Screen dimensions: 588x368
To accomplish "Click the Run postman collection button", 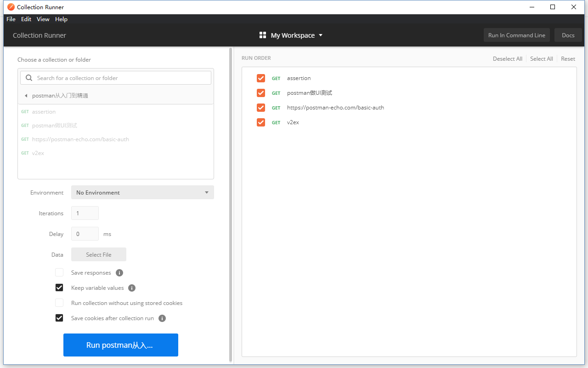I will (120, 345).
